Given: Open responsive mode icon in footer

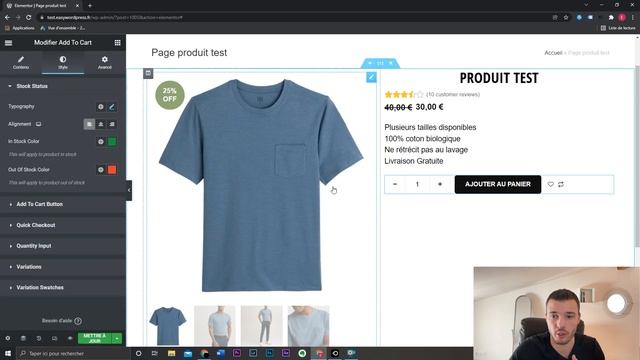Looking at the screenshot, I should pyautogui.click(x=54, y=338).
